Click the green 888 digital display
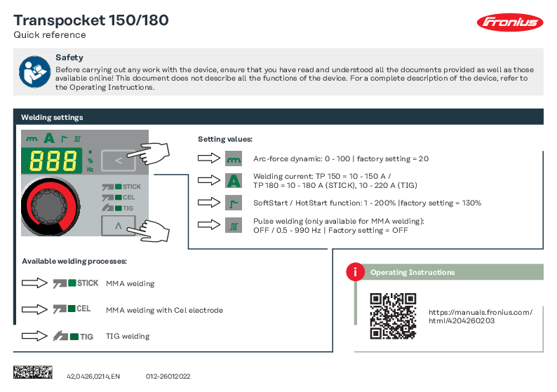 52,161
